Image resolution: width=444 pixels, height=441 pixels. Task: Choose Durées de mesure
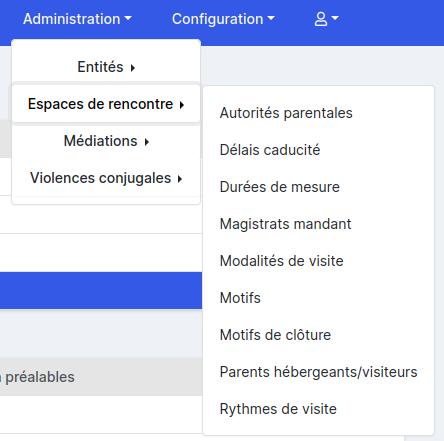(x=280, y=187)
